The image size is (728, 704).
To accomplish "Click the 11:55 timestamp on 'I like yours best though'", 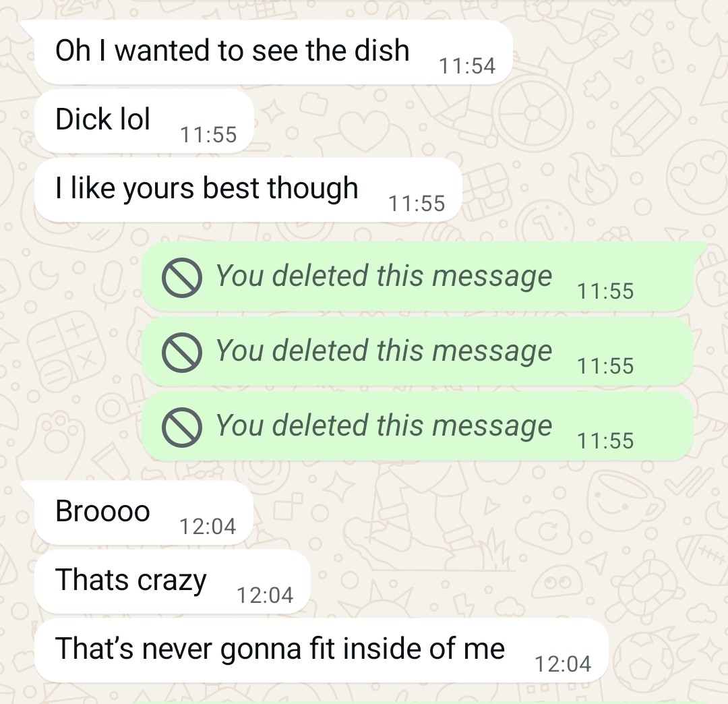I will tap(417, 204).
